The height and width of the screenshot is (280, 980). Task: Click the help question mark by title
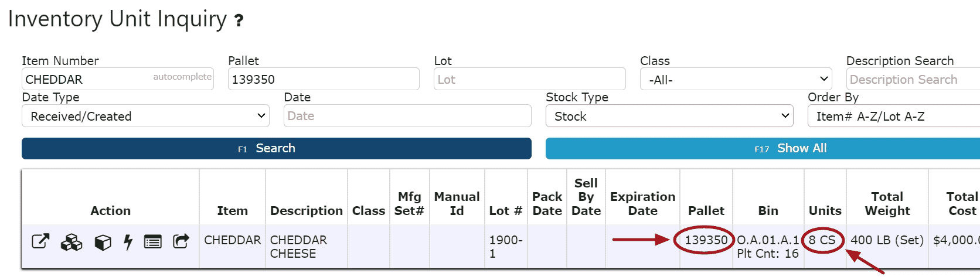coord(239,21)
